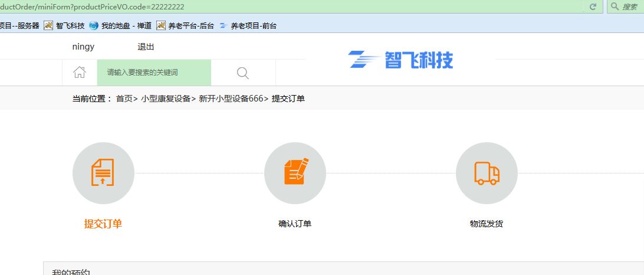
Task: Open the 项目--服务器 bookmark
Action: coord(19,25)
